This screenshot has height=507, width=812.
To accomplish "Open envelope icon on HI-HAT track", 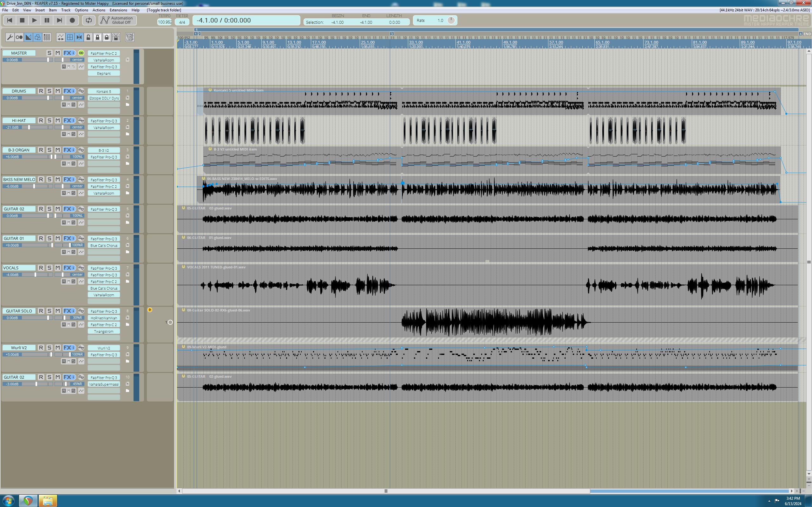I will click(81, 134).
